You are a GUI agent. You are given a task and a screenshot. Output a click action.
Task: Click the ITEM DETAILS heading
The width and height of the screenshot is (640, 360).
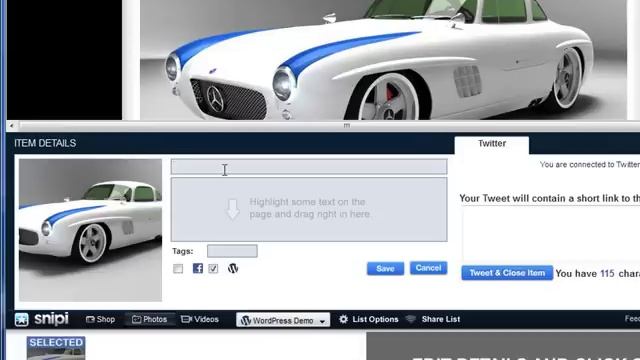45,143
